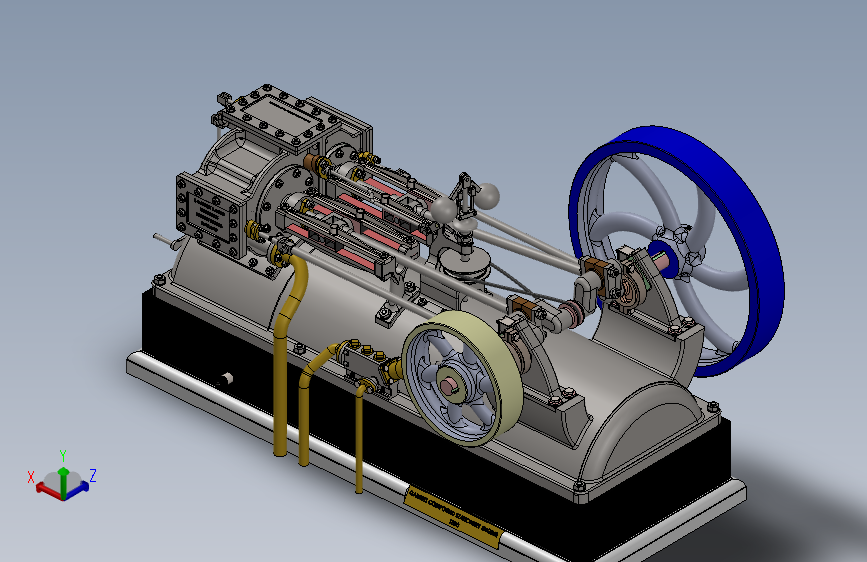This screenshot has height=562, width=867.
Task: Select the gold nameplate on the black base
Action: click(453, 517)
